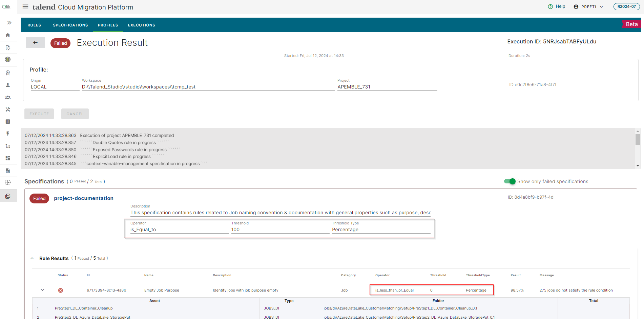Click the log scrollbar up arrow
Screen dimensions: 644x319
tap(638, 131)
